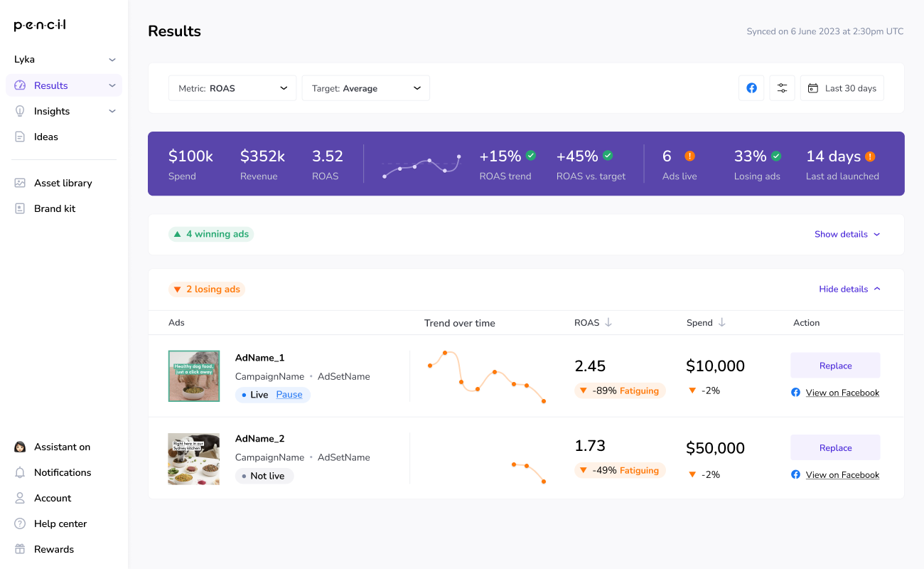Open the filter sliders settings button
Screen dimensions: 924x569
coord(782,88)
